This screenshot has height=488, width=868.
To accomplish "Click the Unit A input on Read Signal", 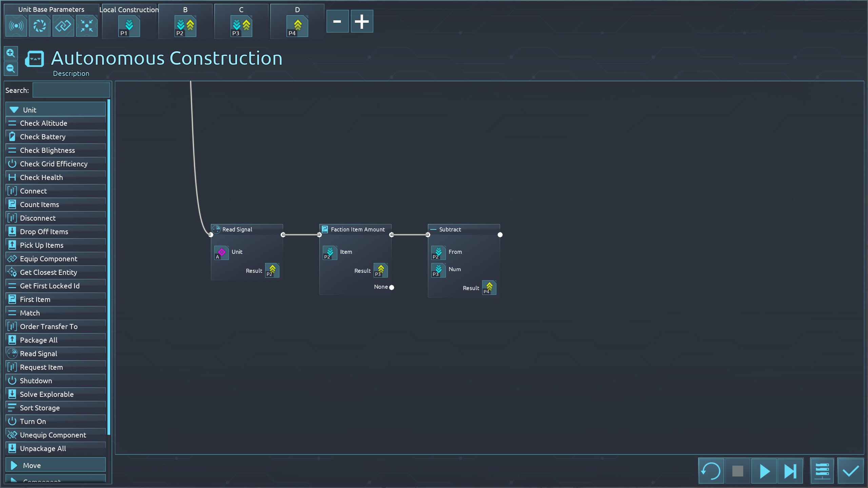I will point(221,253).
